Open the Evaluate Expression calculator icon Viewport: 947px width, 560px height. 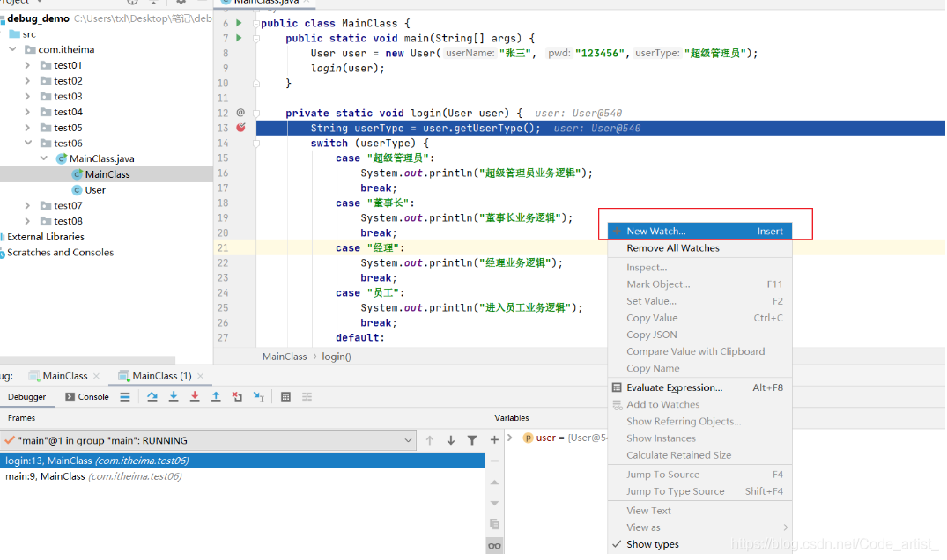pyautogui.click(x=285, y=396)
